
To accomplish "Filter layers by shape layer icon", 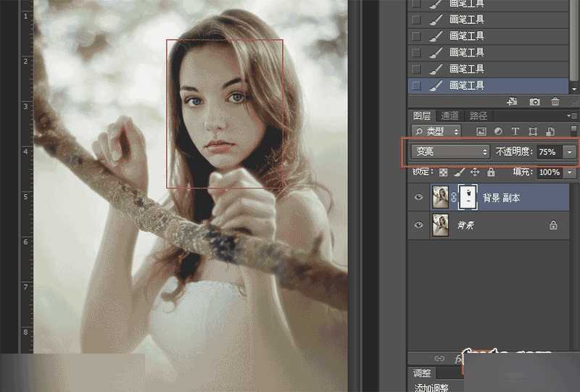I will click(x=533, y=131).
